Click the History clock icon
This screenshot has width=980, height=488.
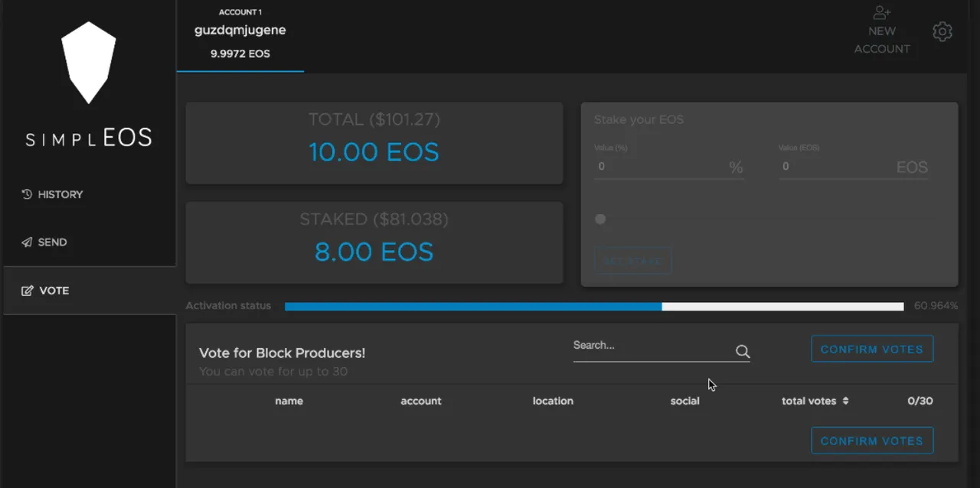[x=27, y=194]
